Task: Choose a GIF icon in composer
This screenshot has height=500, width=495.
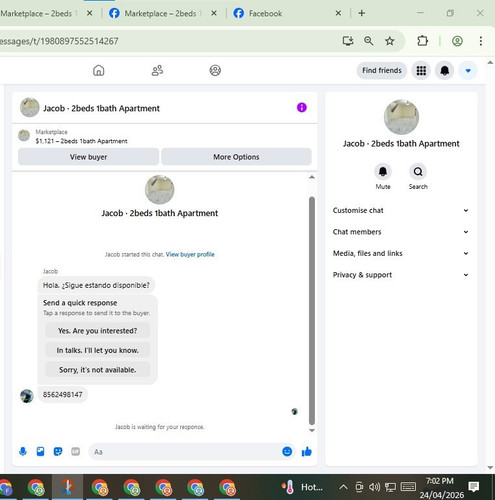Action: click(x=76, y=452)
